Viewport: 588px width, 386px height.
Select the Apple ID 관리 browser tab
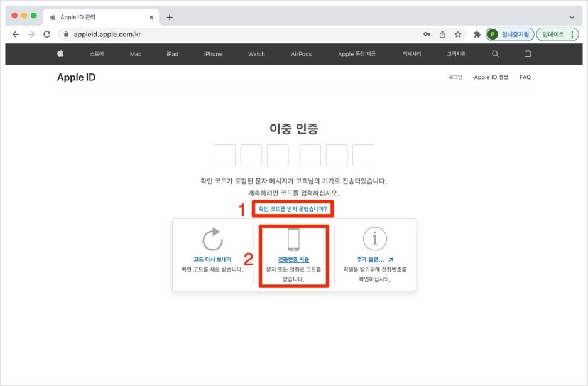(101, 17)
